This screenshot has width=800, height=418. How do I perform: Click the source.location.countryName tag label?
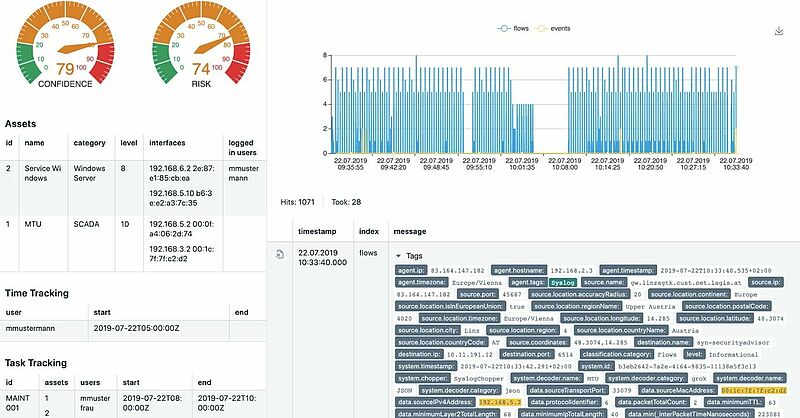[621, 330]
